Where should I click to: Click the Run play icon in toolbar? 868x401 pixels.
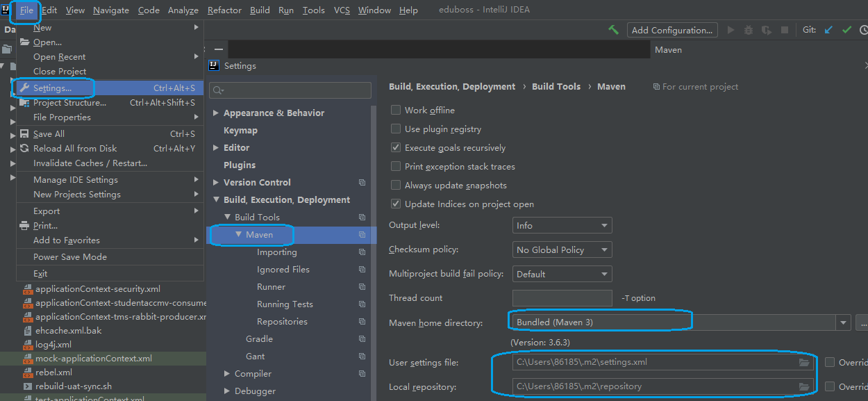pyautogui.click(x=731, y=30)
